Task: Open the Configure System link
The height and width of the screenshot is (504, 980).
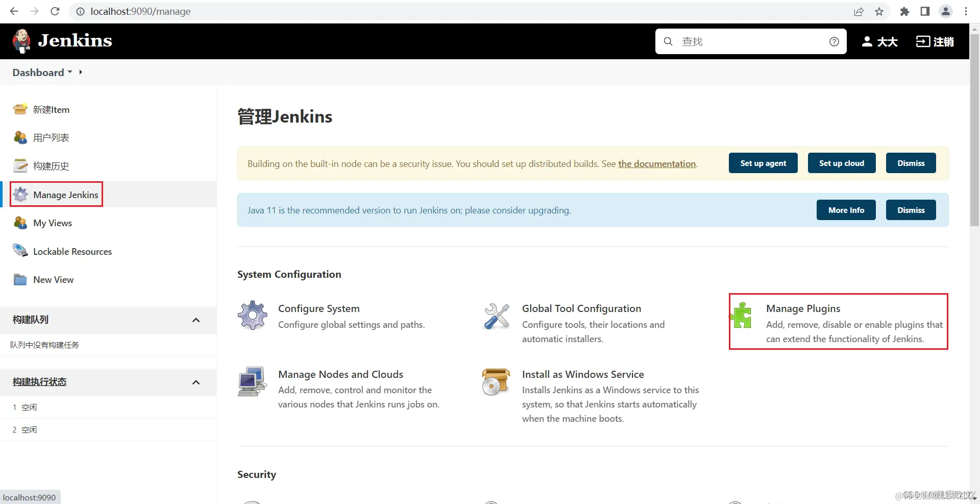Action: (319, 308)
